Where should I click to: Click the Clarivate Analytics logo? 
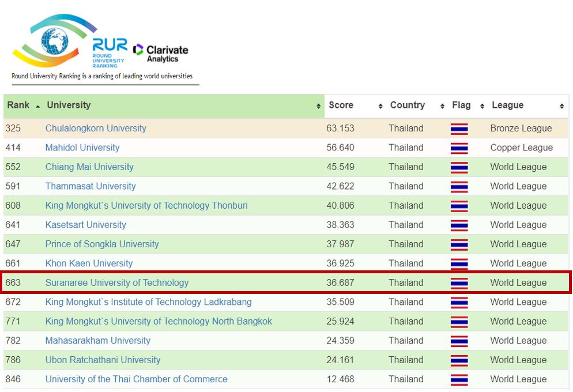[161, 54]
